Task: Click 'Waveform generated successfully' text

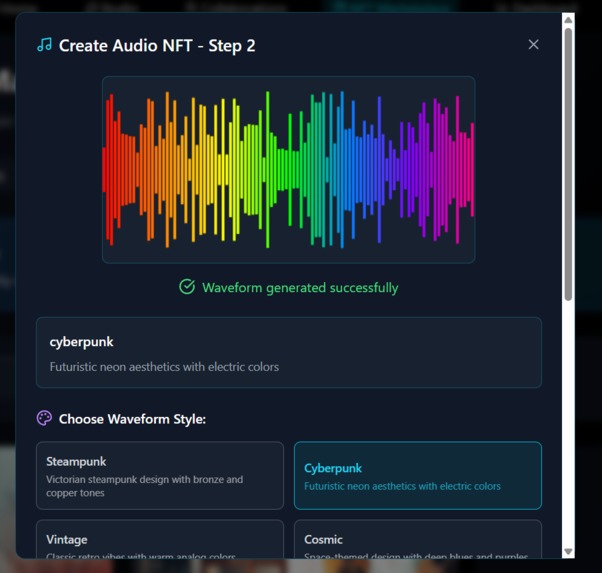Action: [300, 288]
